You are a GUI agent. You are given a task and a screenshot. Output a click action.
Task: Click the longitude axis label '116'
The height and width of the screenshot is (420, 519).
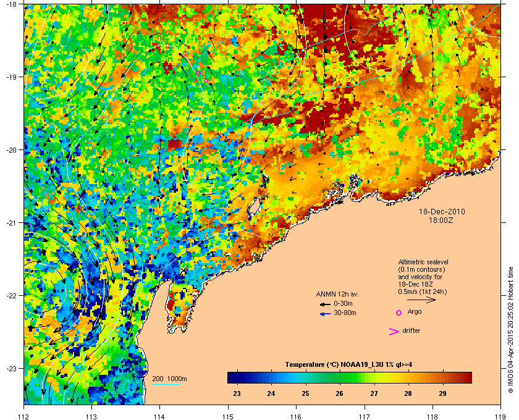[296, 416]
